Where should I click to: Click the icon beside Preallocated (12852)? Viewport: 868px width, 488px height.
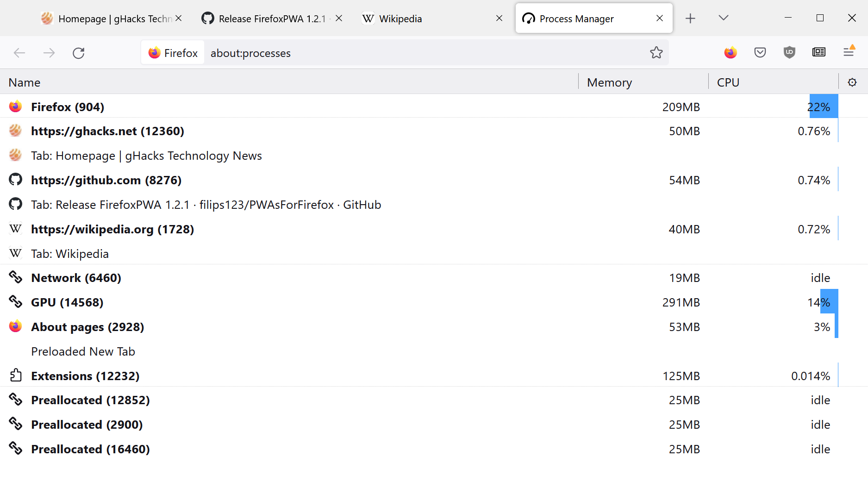click(16, 400)
